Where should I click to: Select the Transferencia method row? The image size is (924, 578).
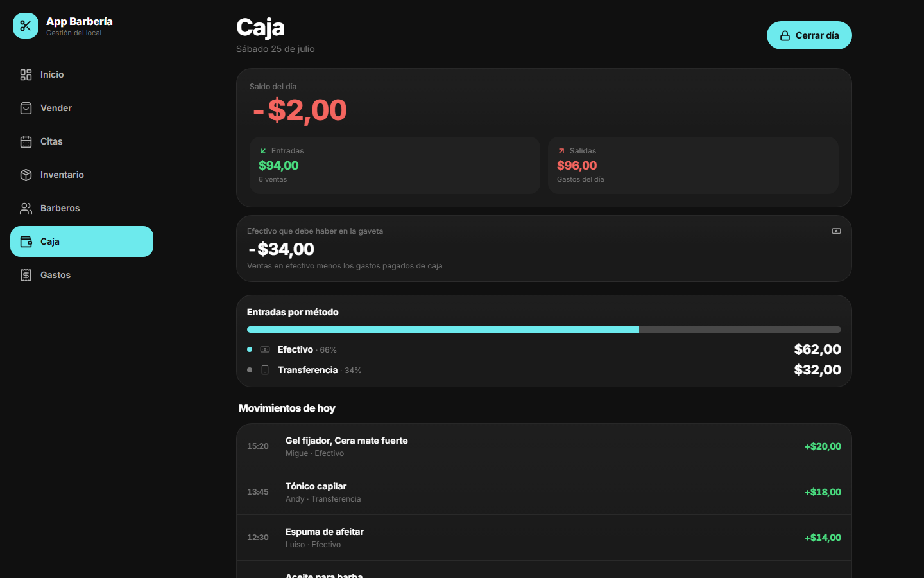[544, 370]
